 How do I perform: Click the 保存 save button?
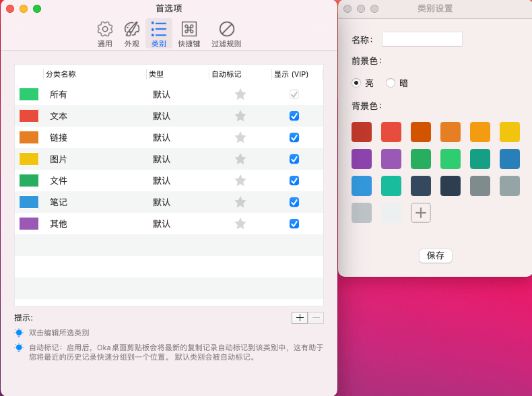(436, 256)
